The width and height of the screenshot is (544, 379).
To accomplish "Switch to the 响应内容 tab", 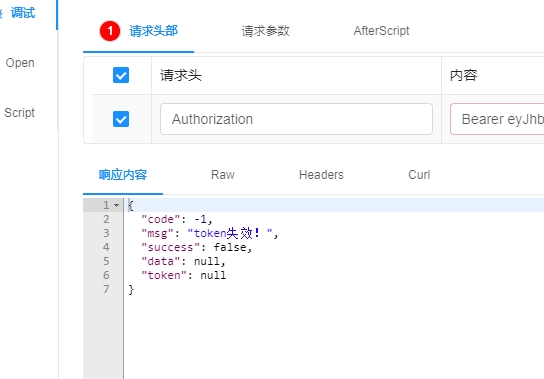I will [x=123, y=175].
